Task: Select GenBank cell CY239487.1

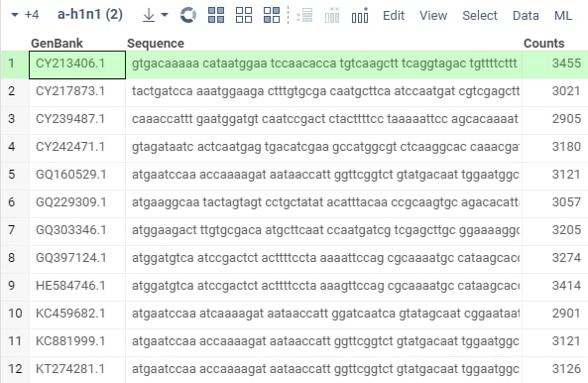Action: pyautogui.click(x=77, y=120)
